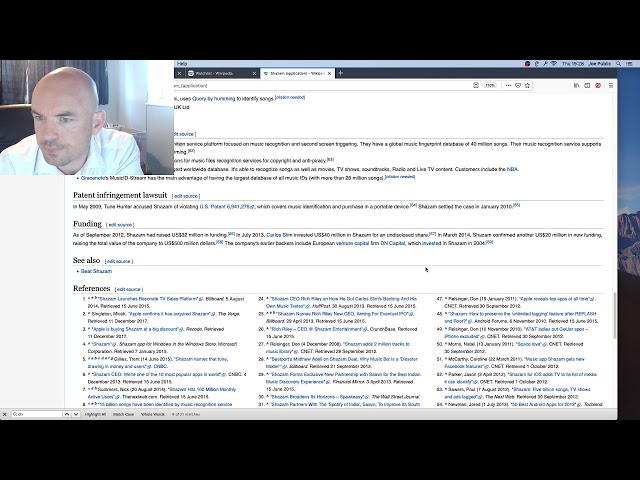Viewport: 640px width, 480px height.
Task: Open the Beat Shazam link
Action: click(96, 271)
